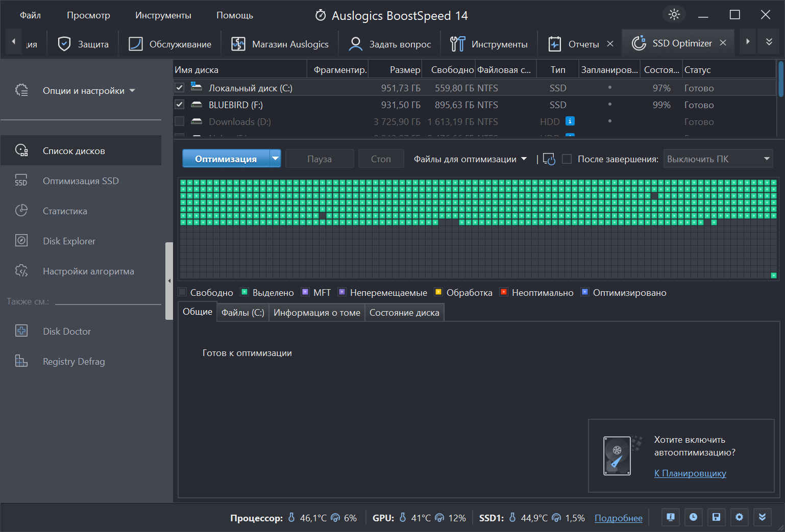Viewport: 785px width, 532px height.
Task: Open Disk Explorer from the sidebar
Action: pyautogui.click(x=69, y=241)
